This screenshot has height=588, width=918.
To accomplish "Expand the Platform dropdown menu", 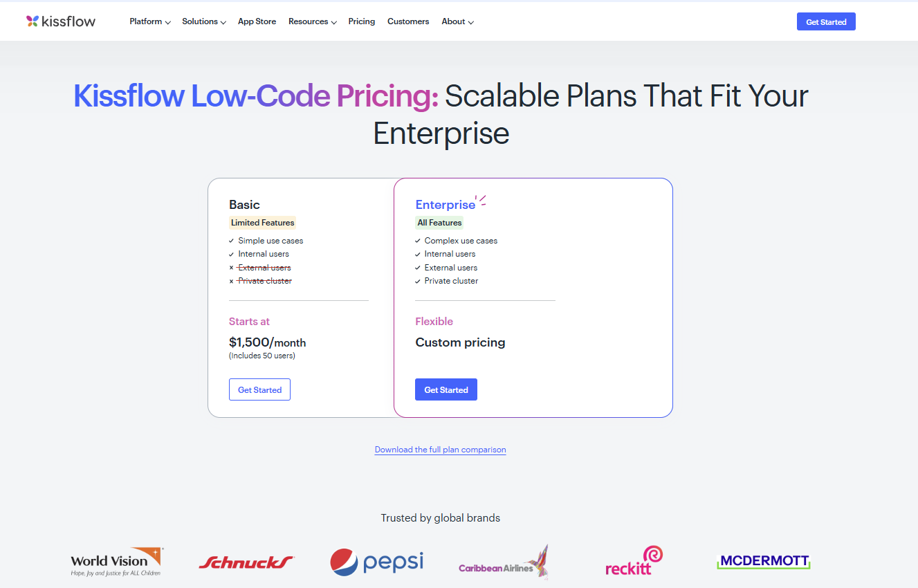I will tap(150, 21).
